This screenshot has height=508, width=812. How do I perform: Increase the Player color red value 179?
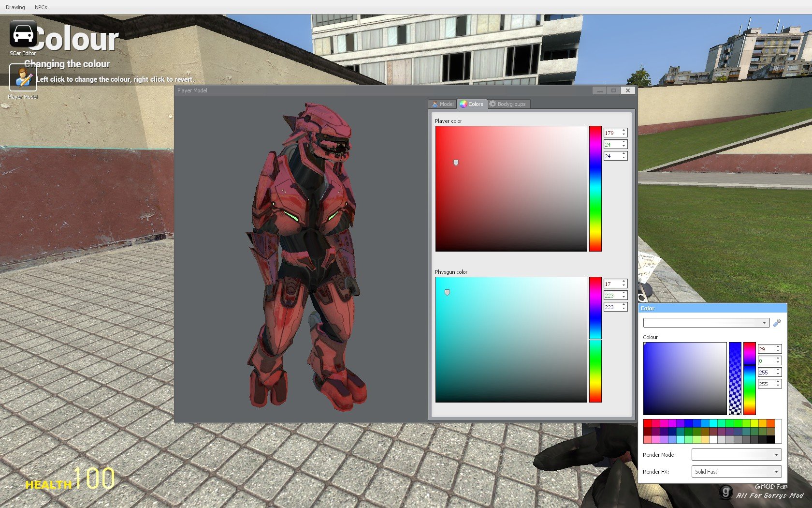624,130
